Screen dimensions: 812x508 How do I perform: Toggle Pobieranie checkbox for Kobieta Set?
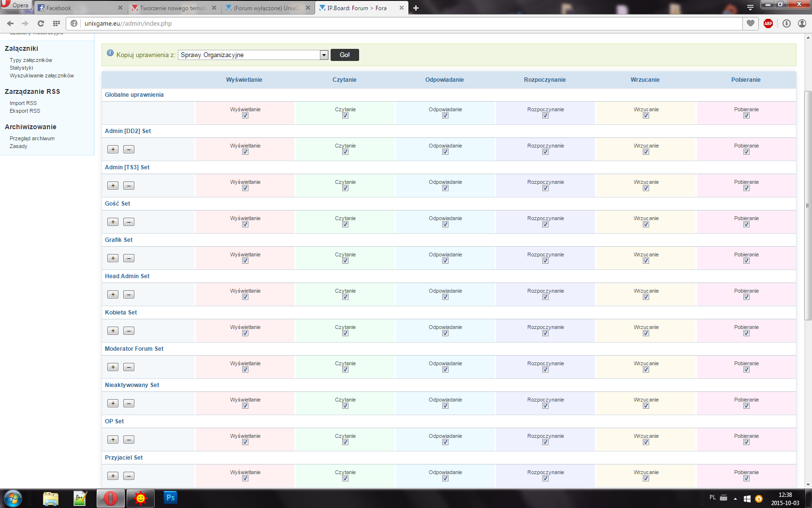tap(746, 333)
